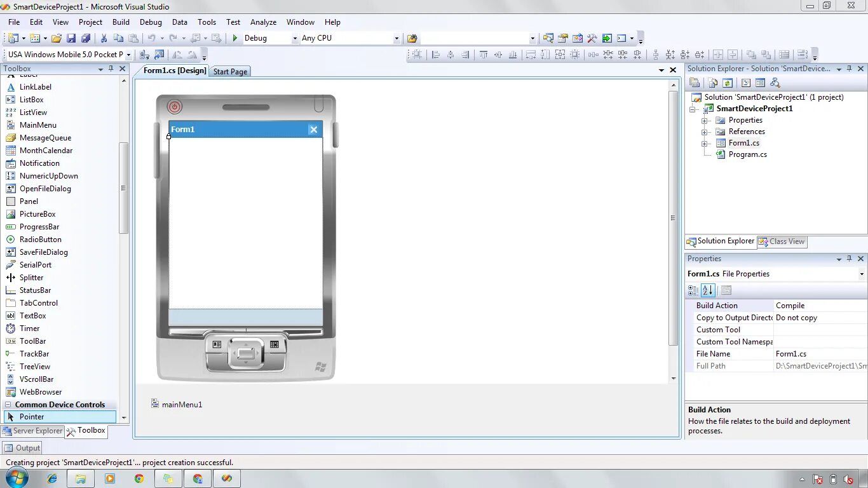Open the Find combo box dropdown

tap(532, 38)
